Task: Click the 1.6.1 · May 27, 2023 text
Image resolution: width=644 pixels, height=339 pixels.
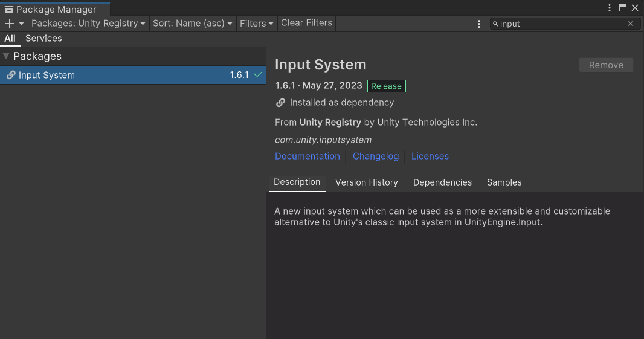Action: [319, 85]
